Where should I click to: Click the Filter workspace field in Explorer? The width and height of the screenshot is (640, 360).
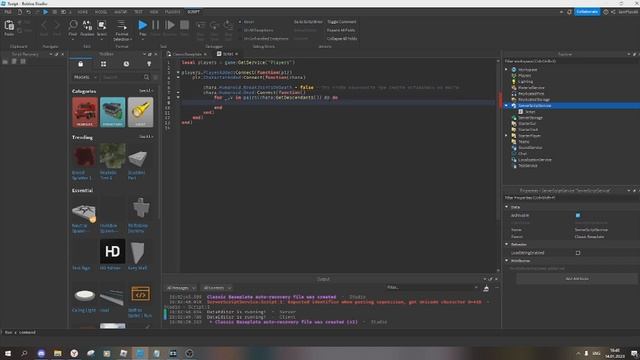pyautogui.click(x=571, y=61)
